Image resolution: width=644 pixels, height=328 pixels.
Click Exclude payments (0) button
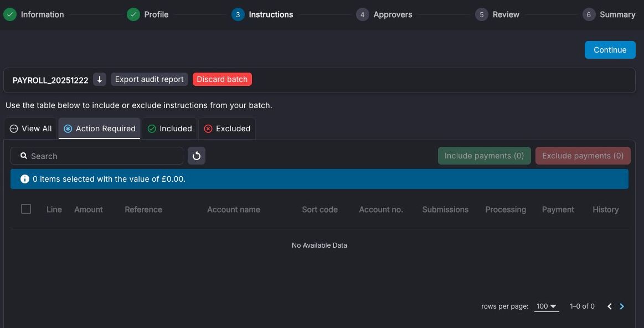point(583,156)
